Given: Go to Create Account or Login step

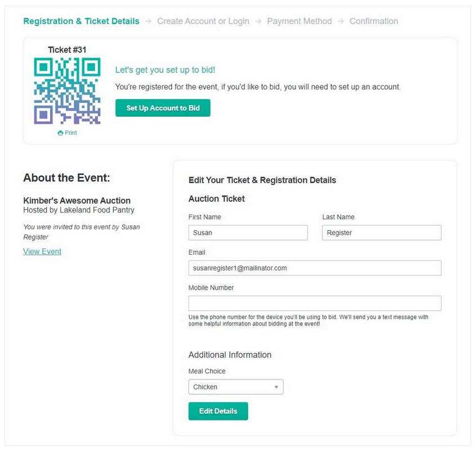Looking at the screenshot, I should 203,21.
